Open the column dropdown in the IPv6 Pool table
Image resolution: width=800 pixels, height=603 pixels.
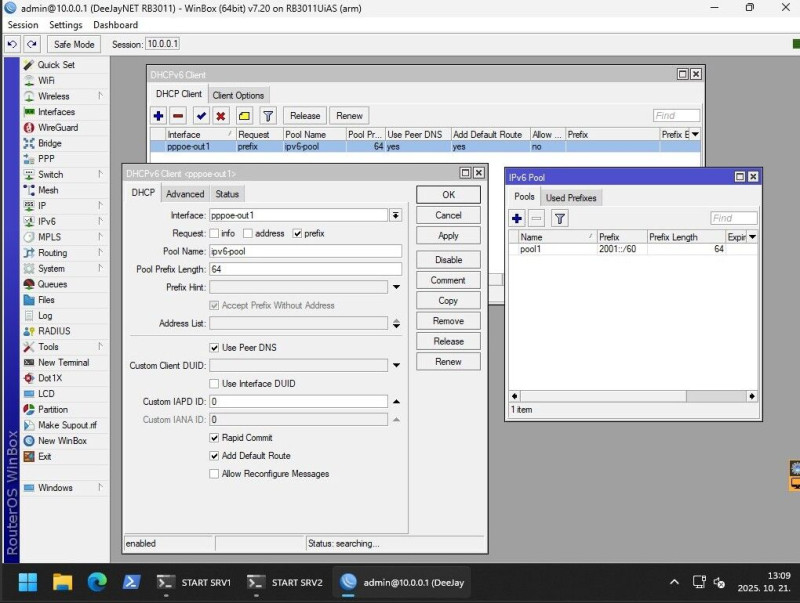coord(752,237)
